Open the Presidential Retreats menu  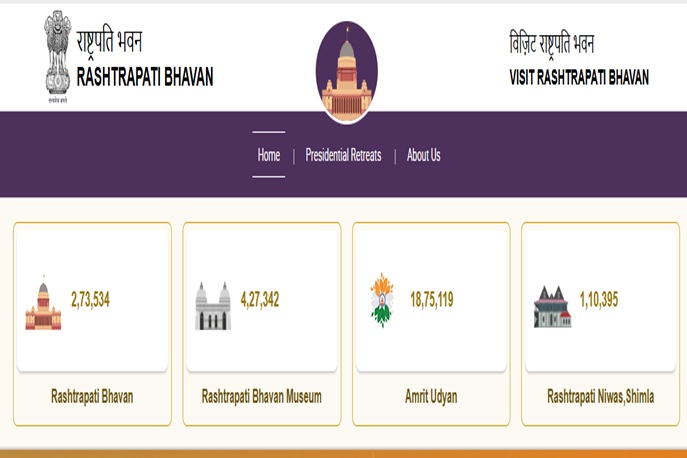344,155
